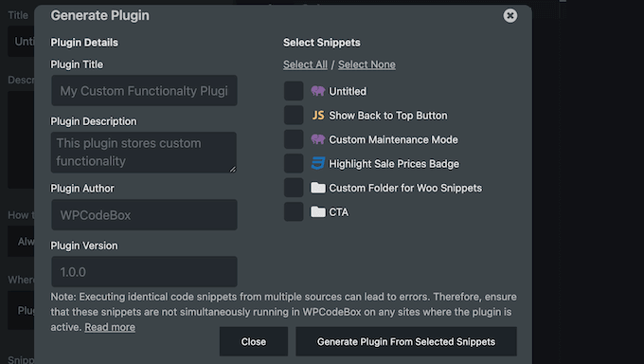This screenshot has width=644, height=364.
Task: Click the Close button
Action: (254, 342)
